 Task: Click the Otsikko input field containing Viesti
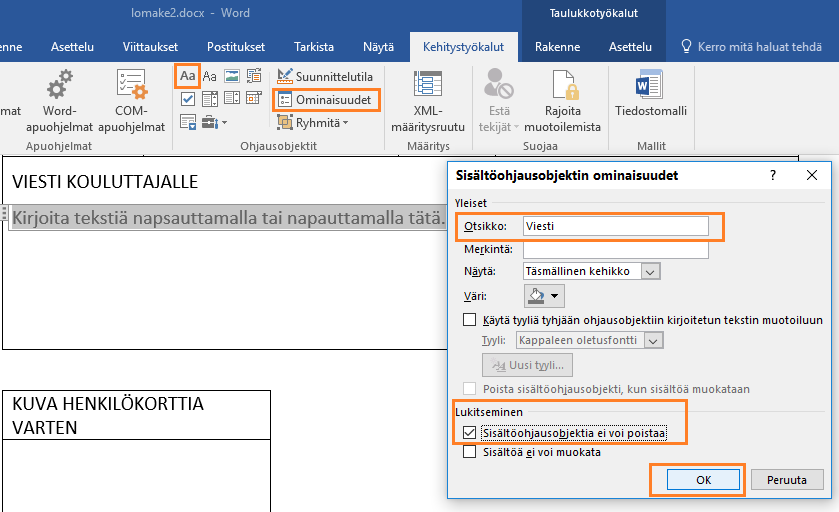point(615,226)
